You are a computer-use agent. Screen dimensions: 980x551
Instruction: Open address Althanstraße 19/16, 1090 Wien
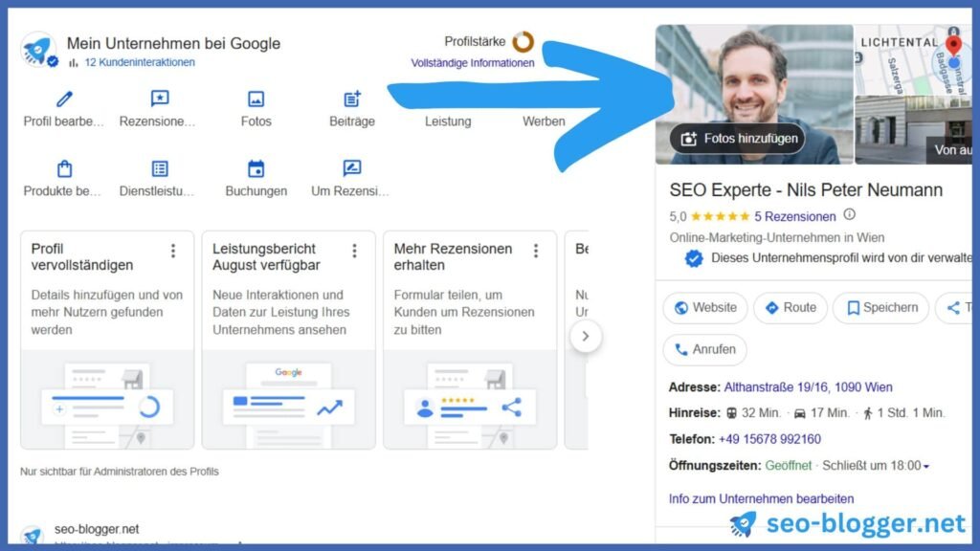tap(808, 387)
